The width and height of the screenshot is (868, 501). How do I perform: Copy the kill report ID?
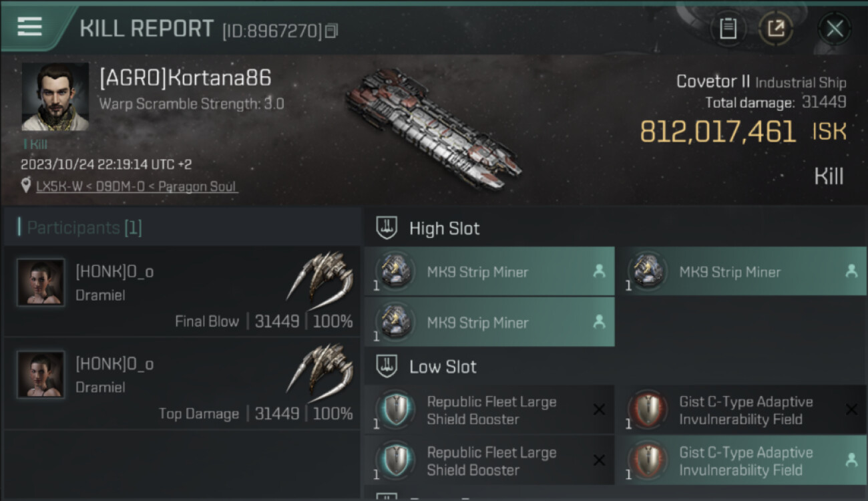tap(332, 31)
